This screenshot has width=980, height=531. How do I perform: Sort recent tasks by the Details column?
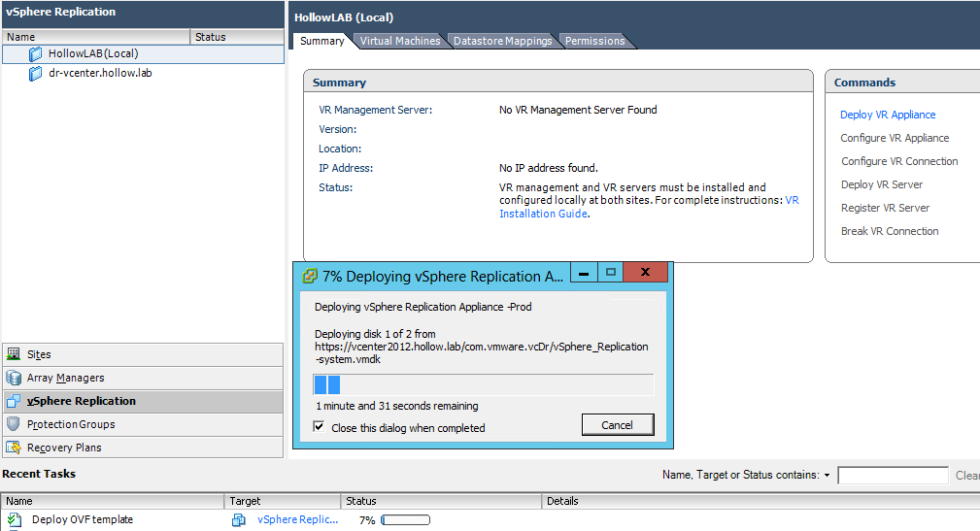[x=760, y=501]
